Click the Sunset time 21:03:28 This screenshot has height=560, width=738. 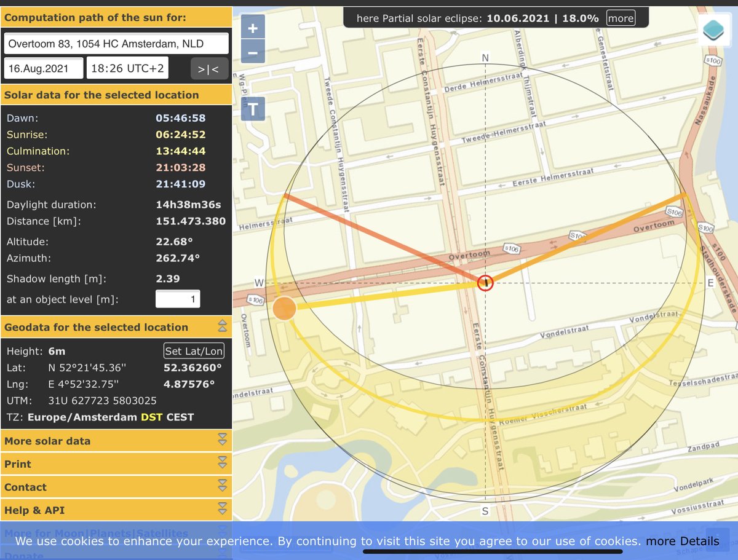[181, 167]
